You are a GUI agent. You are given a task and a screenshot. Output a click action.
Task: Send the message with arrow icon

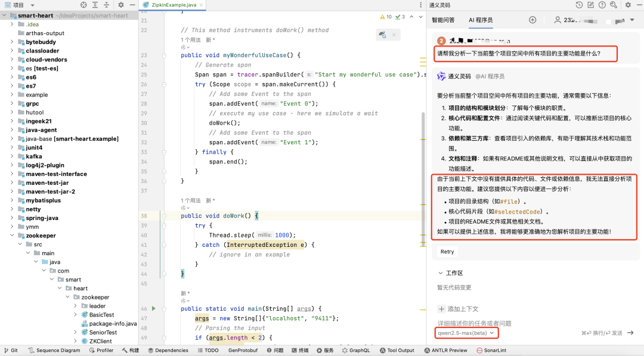(630, 333)
